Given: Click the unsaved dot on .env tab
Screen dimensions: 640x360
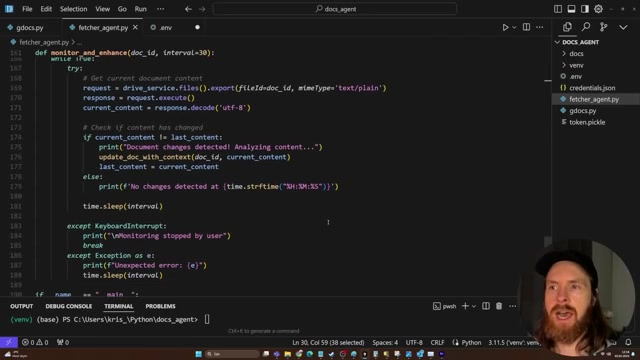Looking at the screenshot, I should click(x=198, y=27).
